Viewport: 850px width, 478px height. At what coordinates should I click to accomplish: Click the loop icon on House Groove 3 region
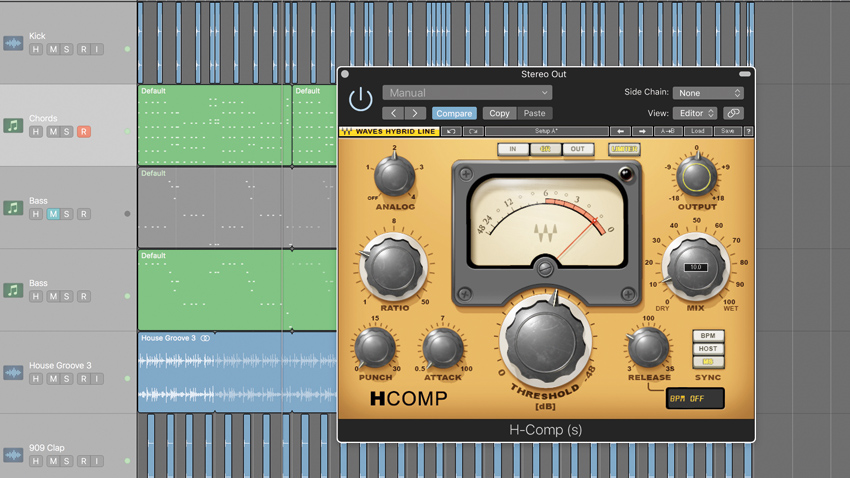pos(205,338)
